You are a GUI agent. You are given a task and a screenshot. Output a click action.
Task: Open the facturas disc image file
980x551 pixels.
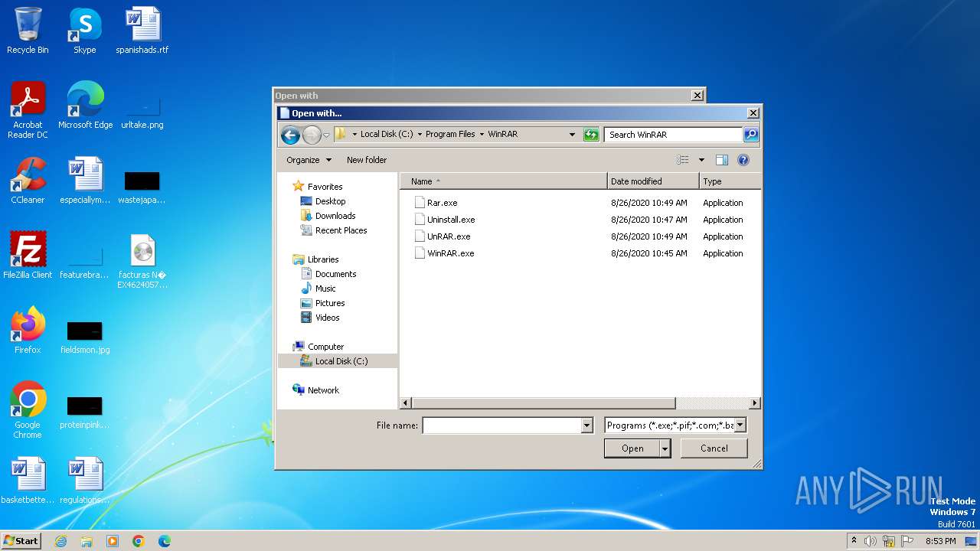[x=142, y=261]
